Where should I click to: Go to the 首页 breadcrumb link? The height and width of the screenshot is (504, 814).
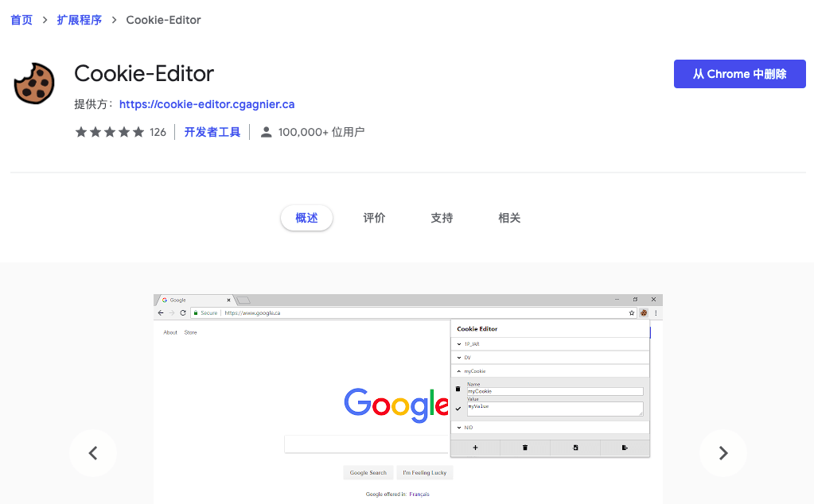point(21,20)
